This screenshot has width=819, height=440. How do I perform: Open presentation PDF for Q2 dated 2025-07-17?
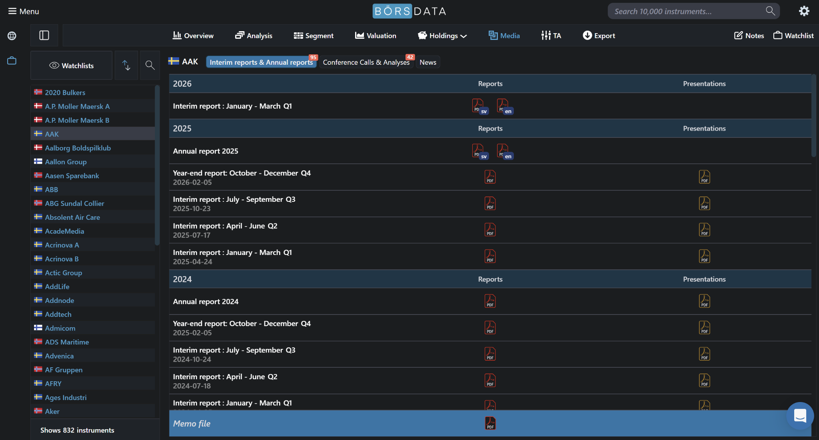coord(705,230)
